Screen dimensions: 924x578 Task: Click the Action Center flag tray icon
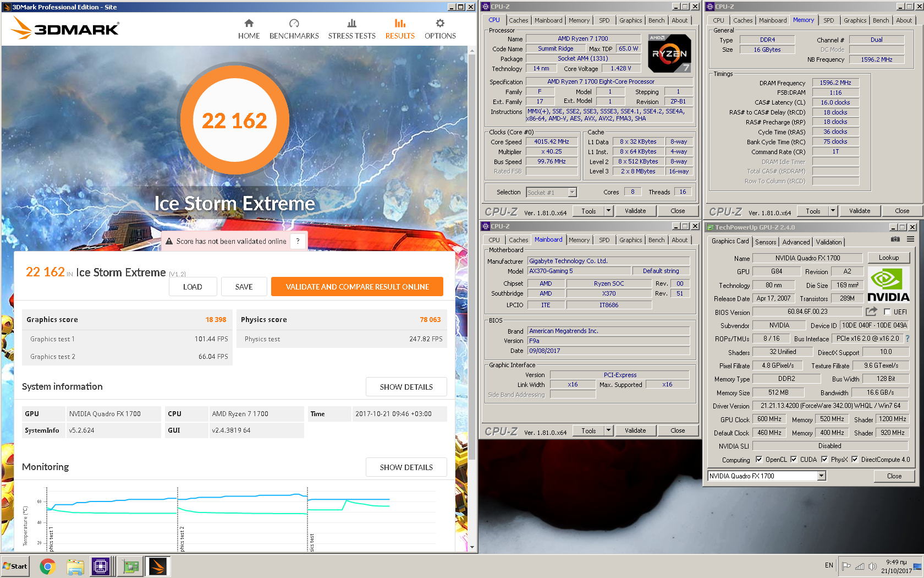point(846,566)
